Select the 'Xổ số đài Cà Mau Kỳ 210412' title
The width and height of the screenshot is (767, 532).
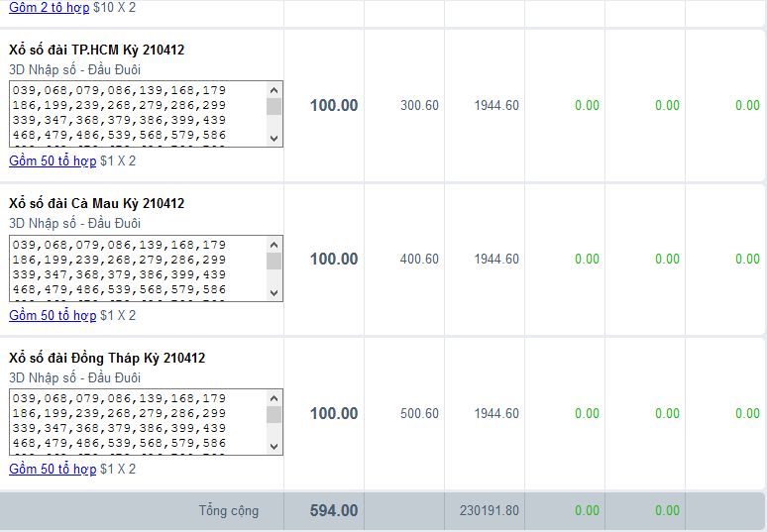click(x=97, y=203)
